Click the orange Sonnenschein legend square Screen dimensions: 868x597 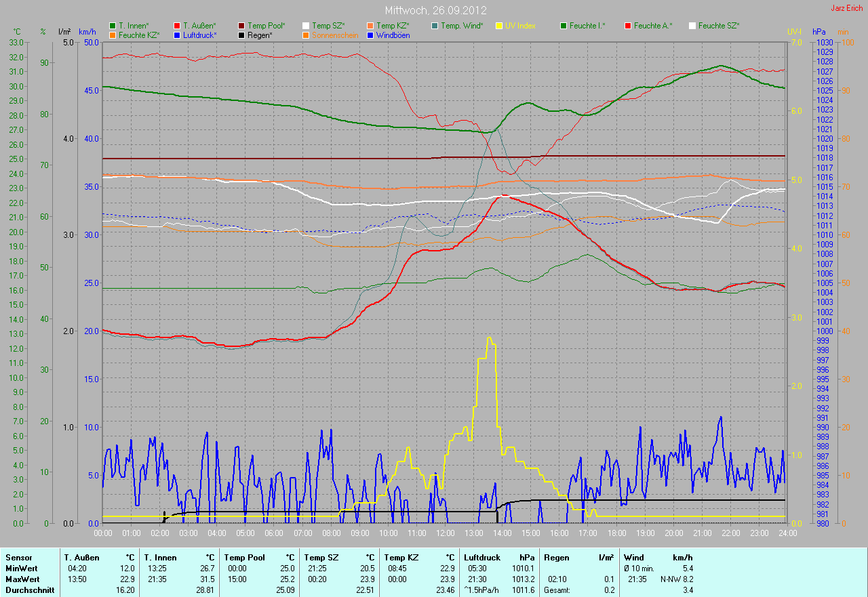[306, 35]
